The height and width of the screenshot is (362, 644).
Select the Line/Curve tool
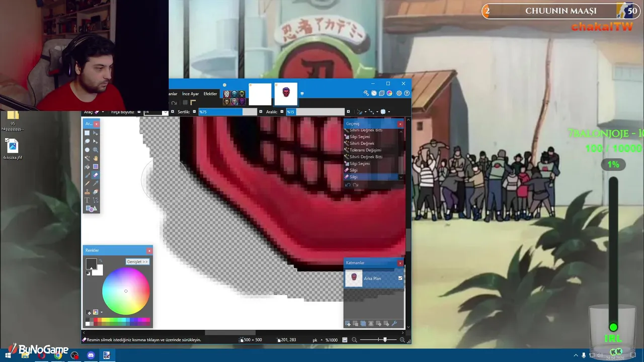96,200
